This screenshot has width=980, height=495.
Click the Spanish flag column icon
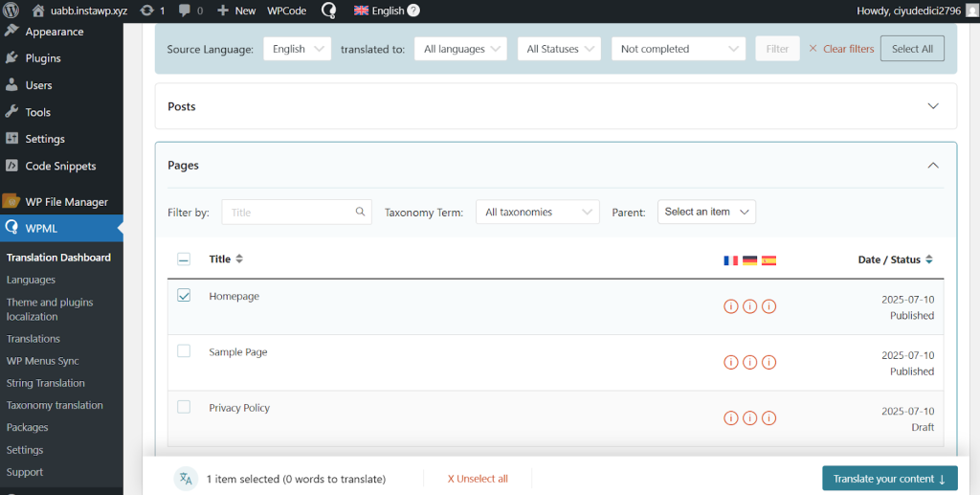[x=768, y=259]
